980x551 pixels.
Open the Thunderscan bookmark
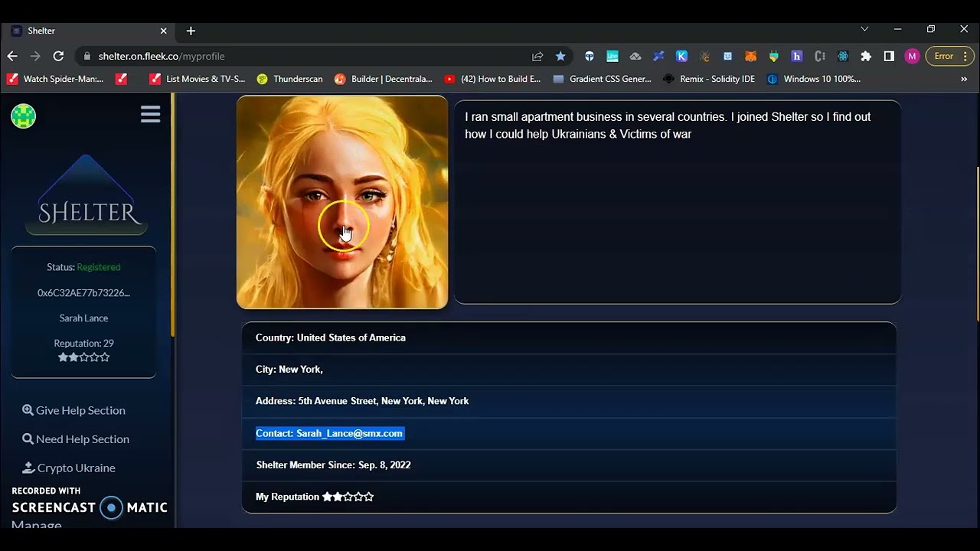(290, 79)
